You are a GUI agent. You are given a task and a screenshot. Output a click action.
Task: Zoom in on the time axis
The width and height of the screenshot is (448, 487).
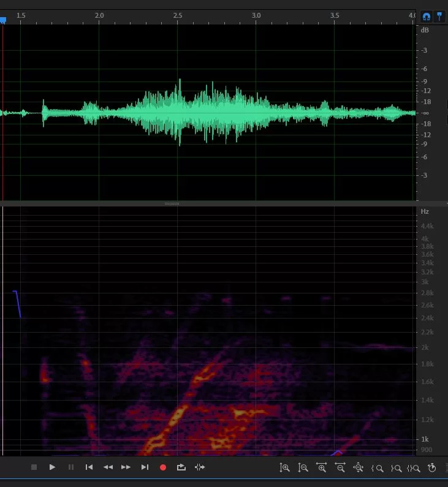click(x=322, y=468)
